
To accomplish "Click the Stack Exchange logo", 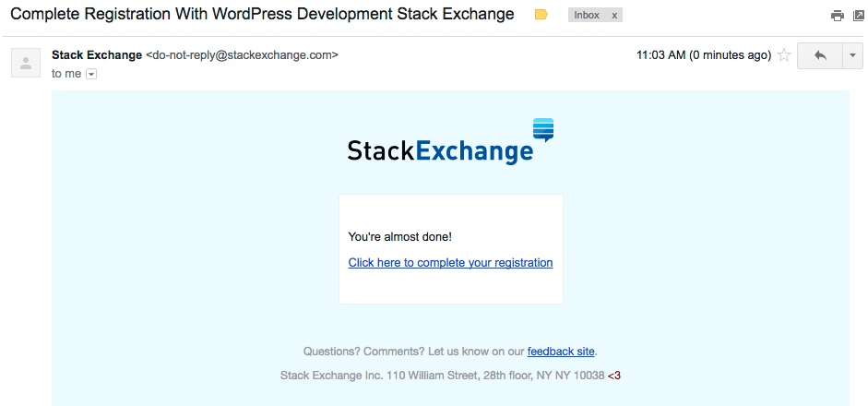I will click(450, 143).
